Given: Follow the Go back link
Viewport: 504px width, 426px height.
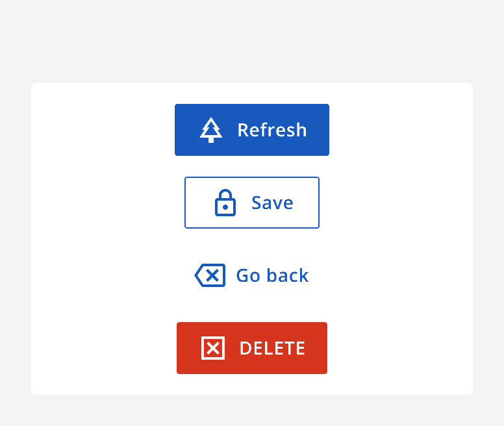Looking at the screenshot, I should [x=252, y=275].
